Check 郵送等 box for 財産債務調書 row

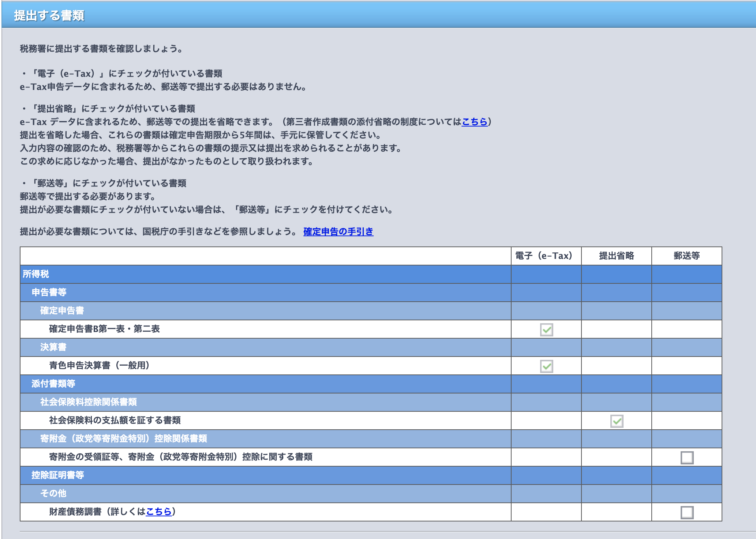tap(687, 512)
